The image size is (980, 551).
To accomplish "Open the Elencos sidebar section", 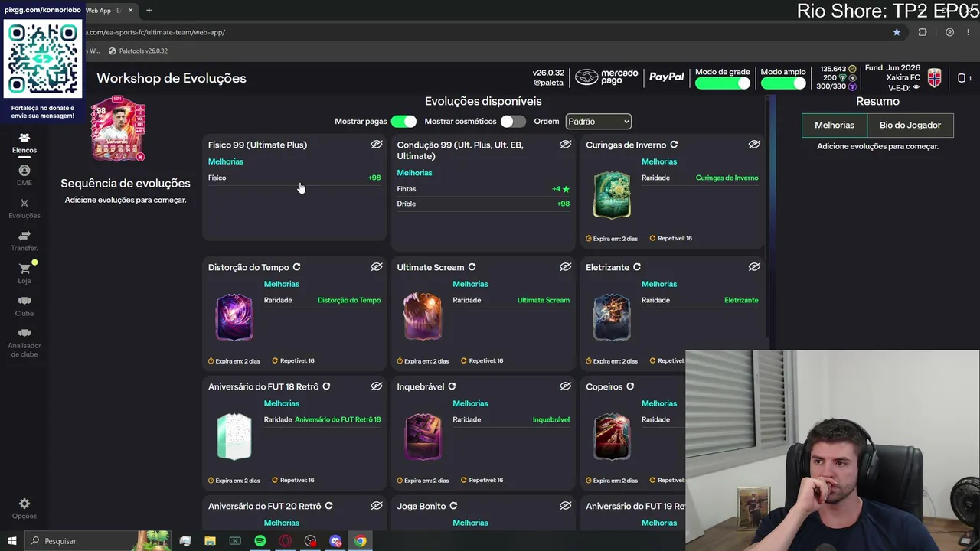I will [x=24, y=142].
